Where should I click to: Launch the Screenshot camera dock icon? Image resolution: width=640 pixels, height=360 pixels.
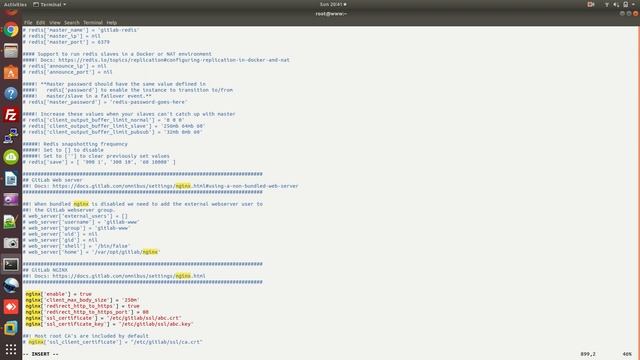pyautogui.click(x=11, y=243)
